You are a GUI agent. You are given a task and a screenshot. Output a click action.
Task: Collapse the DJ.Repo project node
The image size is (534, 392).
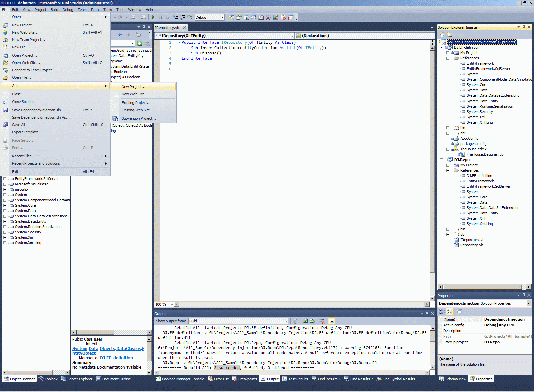coord(441,160)
